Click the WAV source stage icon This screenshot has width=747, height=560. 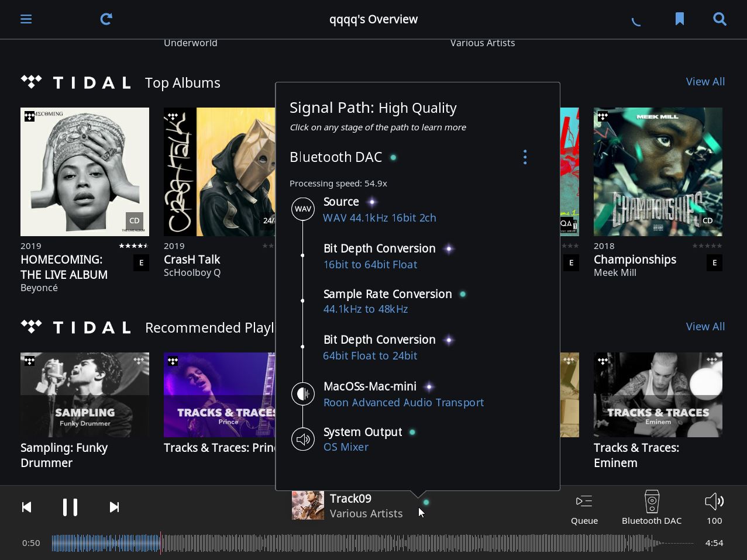coord(303,209)
